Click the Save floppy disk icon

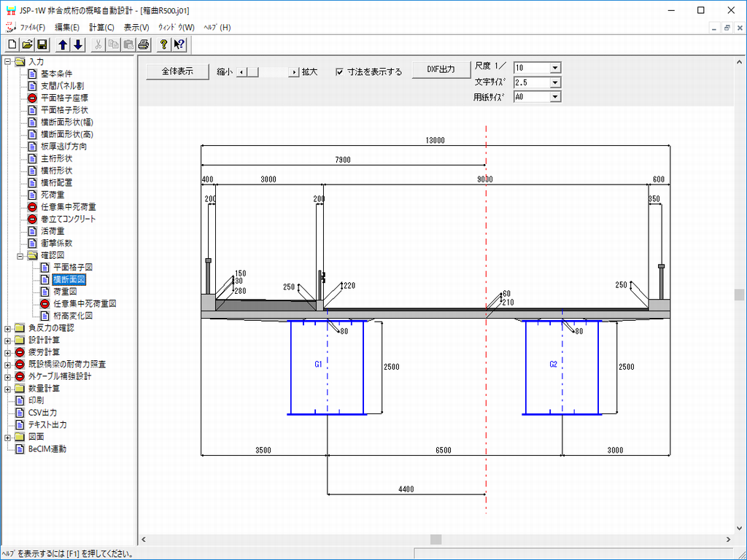coord(42,45)
